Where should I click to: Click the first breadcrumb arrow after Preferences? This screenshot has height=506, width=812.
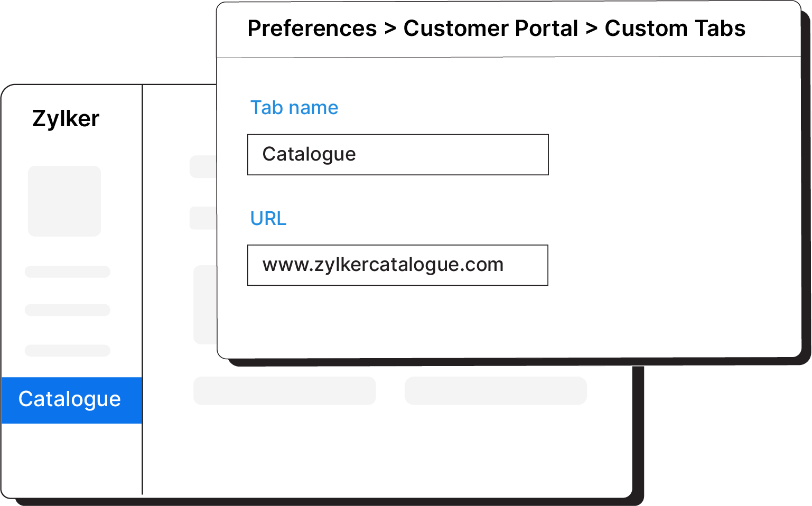[390, 29]
